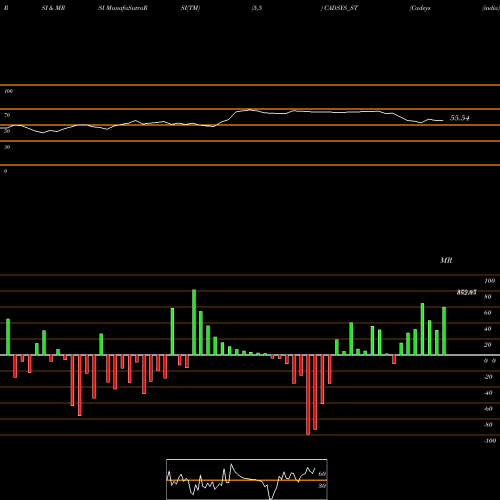Image resolution: width=500 pixels, height=500 pixels.
Task: Click the 'SI(TM)' header label
Action: coord(190,8)
